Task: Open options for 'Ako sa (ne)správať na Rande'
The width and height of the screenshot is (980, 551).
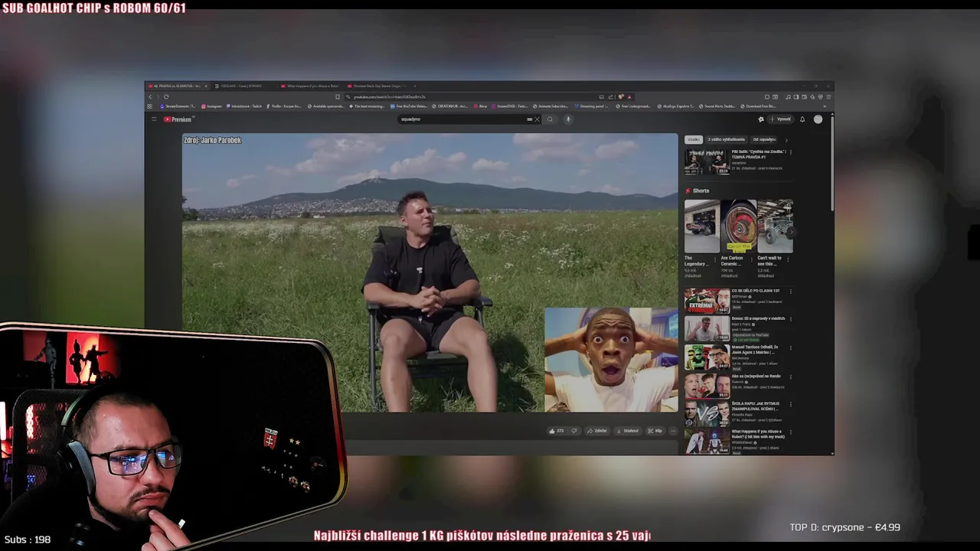Action: [x=790, y=376]
